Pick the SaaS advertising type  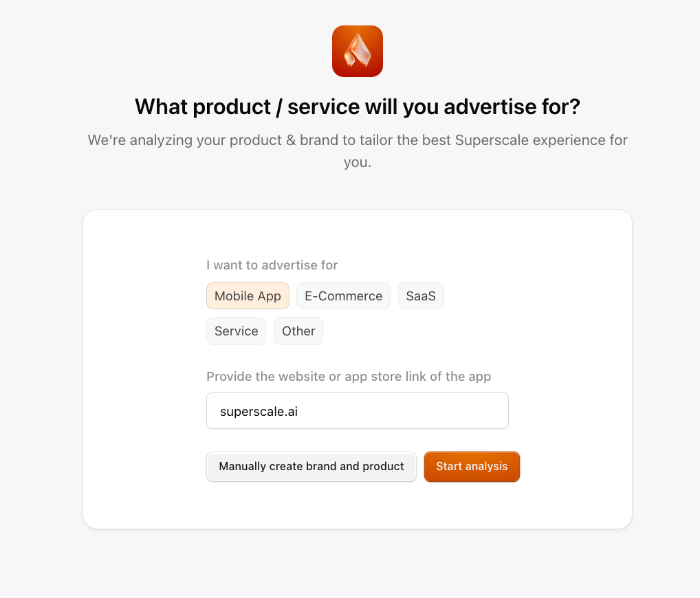421,296
